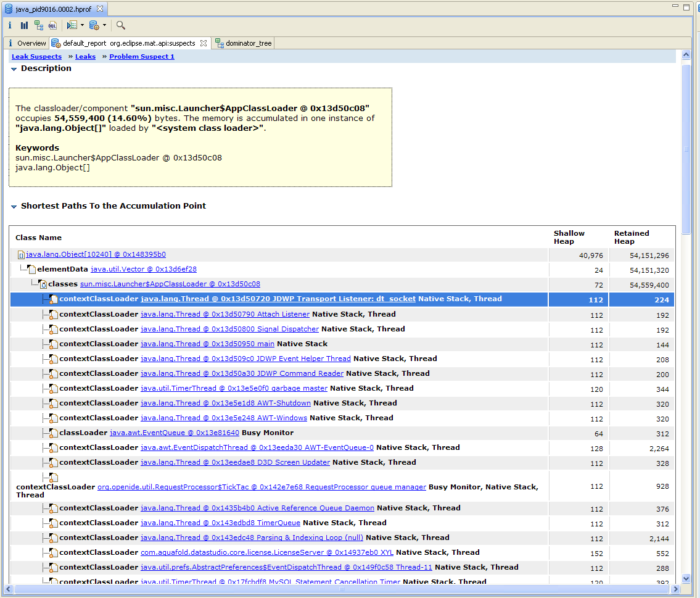Screen dimensions: 700x598
Task: Maximize the editor area
Action: coord(686,7)
